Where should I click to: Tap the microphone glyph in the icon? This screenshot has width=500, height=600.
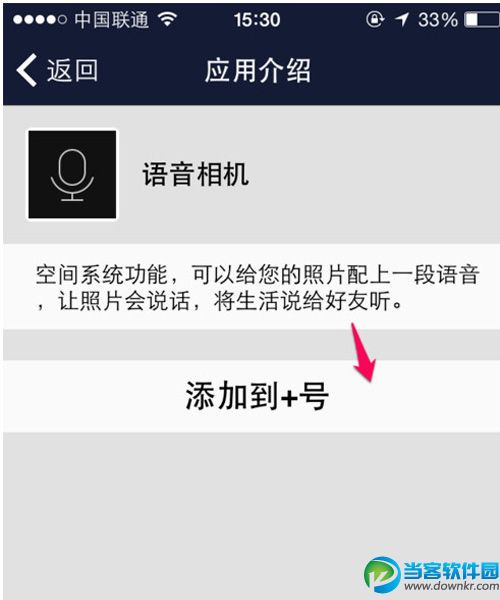click(72, 175)
